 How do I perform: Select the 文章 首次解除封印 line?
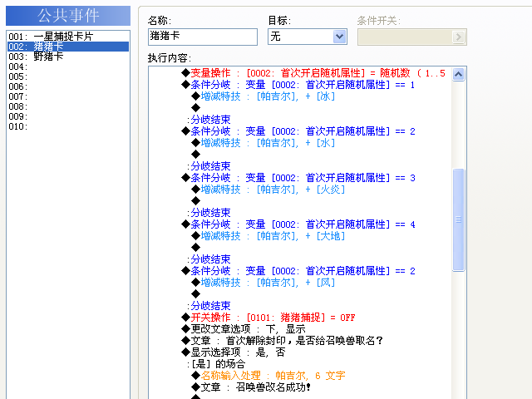(282, 340)
